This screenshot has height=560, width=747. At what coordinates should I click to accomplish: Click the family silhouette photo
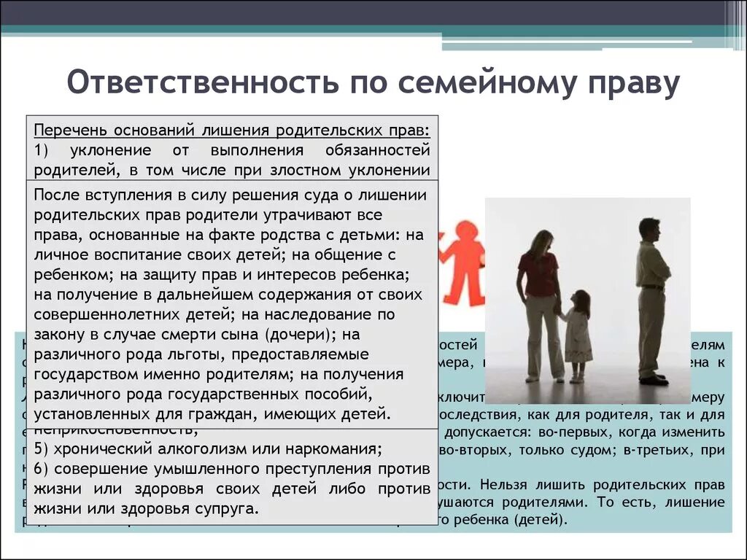point(588,300)
